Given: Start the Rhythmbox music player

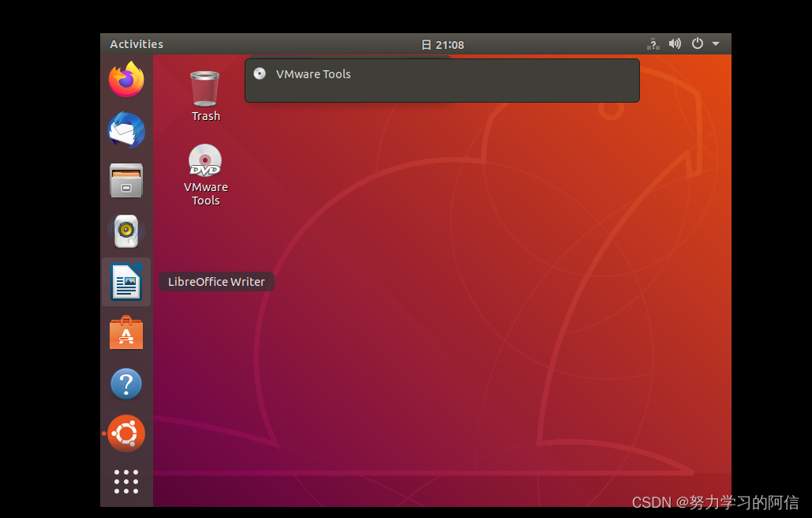Looking at the screenshot, I should click(x=126, y=231).
